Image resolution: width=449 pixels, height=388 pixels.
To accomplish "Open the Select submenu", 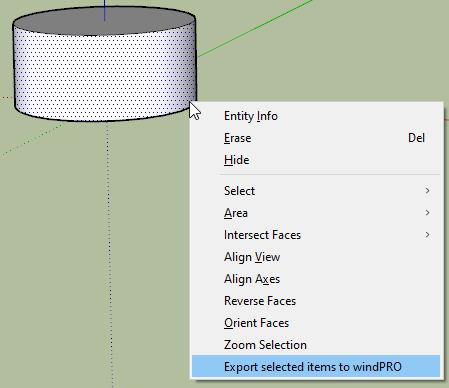I will (316, 191).
